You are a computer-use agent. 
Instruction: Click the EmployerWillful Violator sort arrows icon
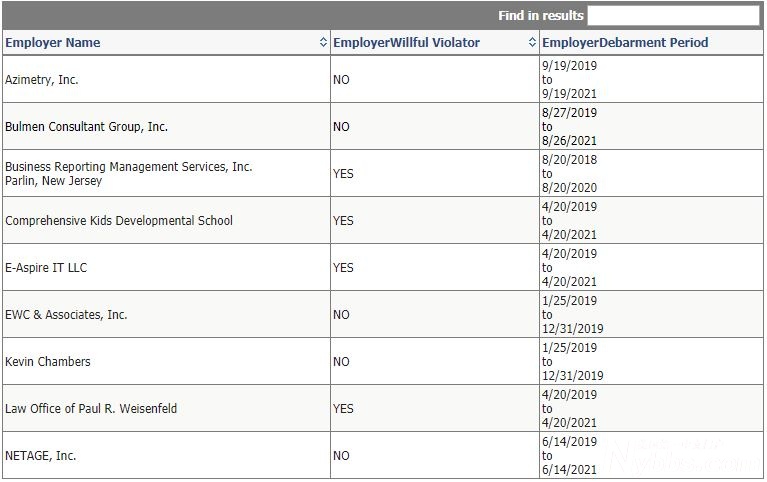(532, 43)
